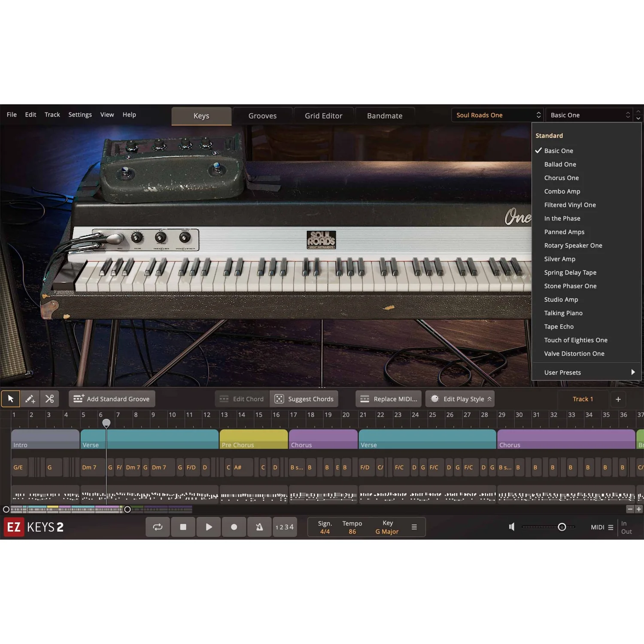
Task: Choose the Valve Distortion One preset
Action: pyautogui.click(x=586, y=354)
